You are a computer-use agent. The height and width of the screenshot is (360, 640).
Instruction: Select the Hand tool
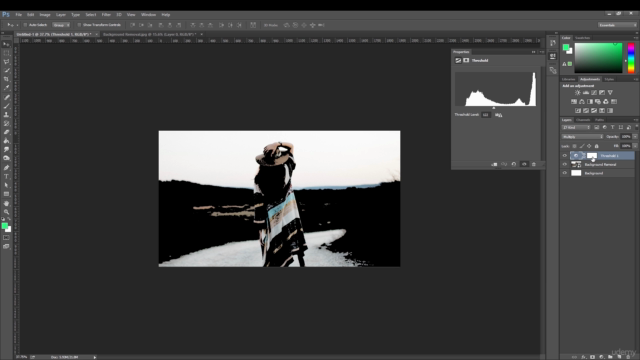6,203
